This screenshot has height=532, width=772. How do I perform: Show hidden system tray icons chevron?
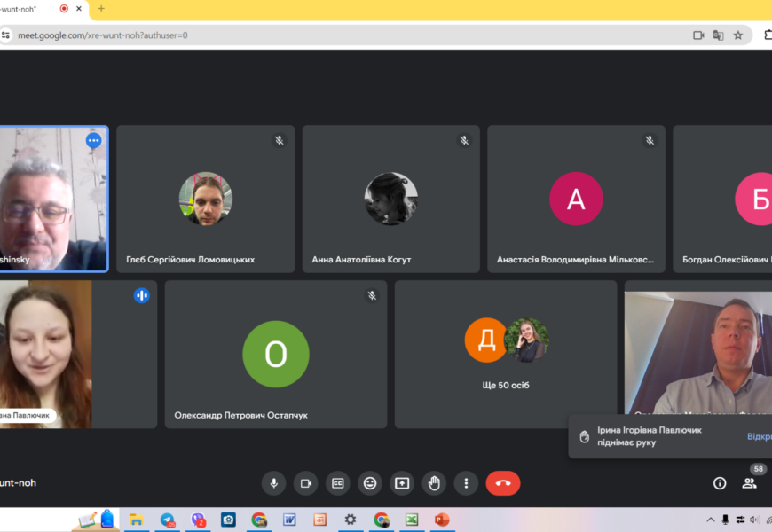click(x=710, y=520)
